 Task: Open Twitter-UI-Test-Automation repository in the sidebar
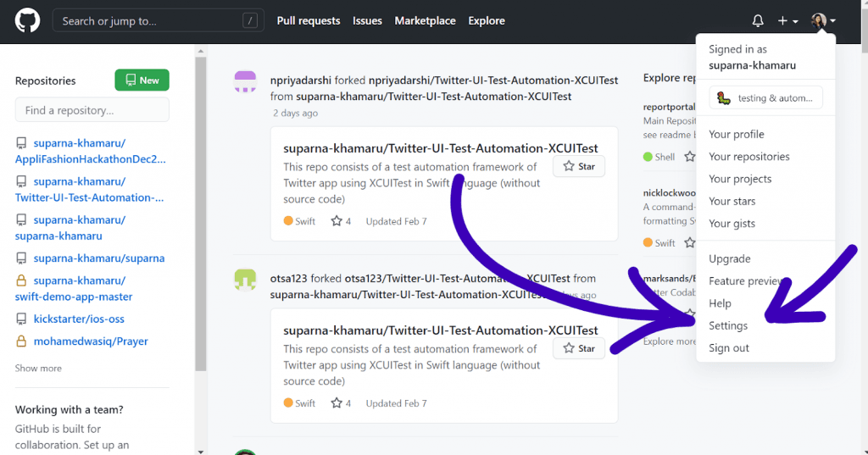pyautogui.click(x=90, y=189)
